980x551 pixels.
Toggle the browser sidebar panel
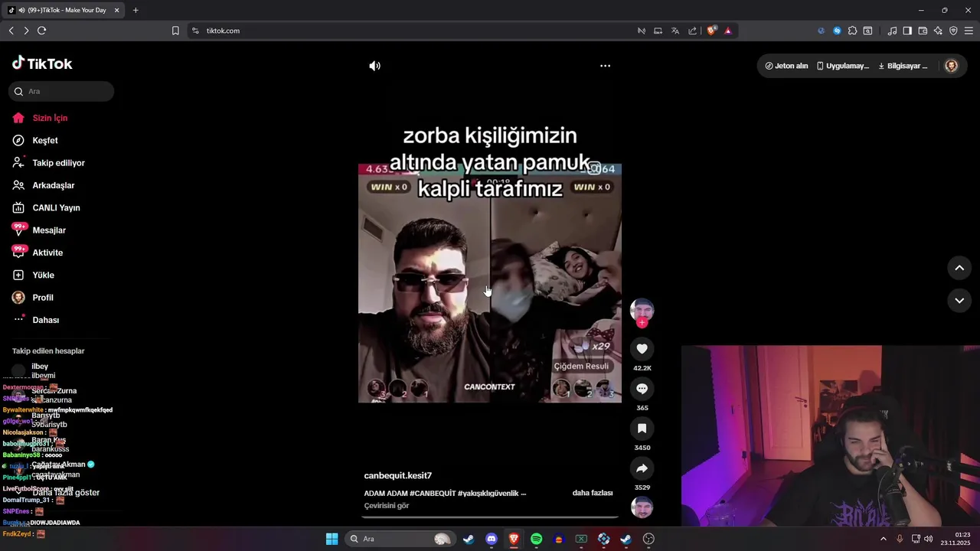click(x=907, y=31)
